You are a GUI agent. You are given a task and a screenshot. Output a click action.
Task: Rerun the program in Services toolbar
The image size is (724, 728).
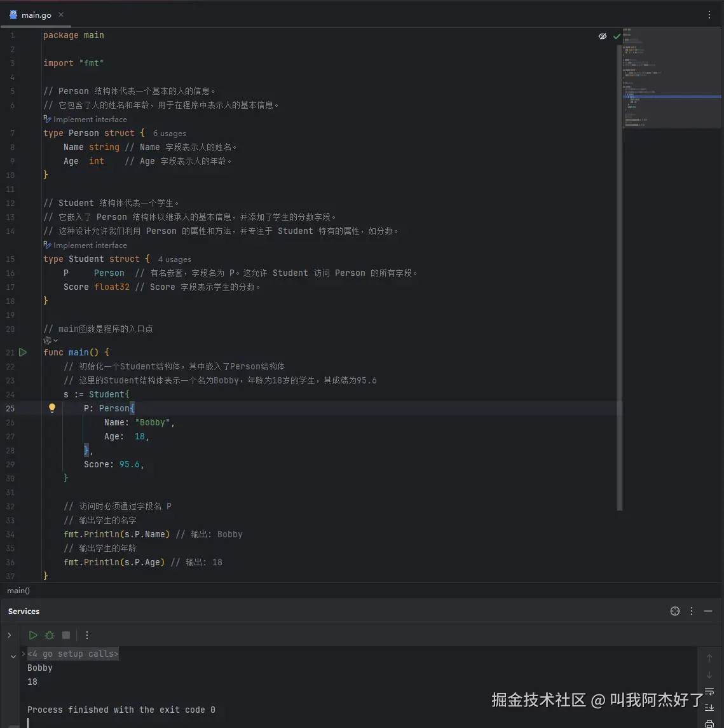[x=32, y=635]
